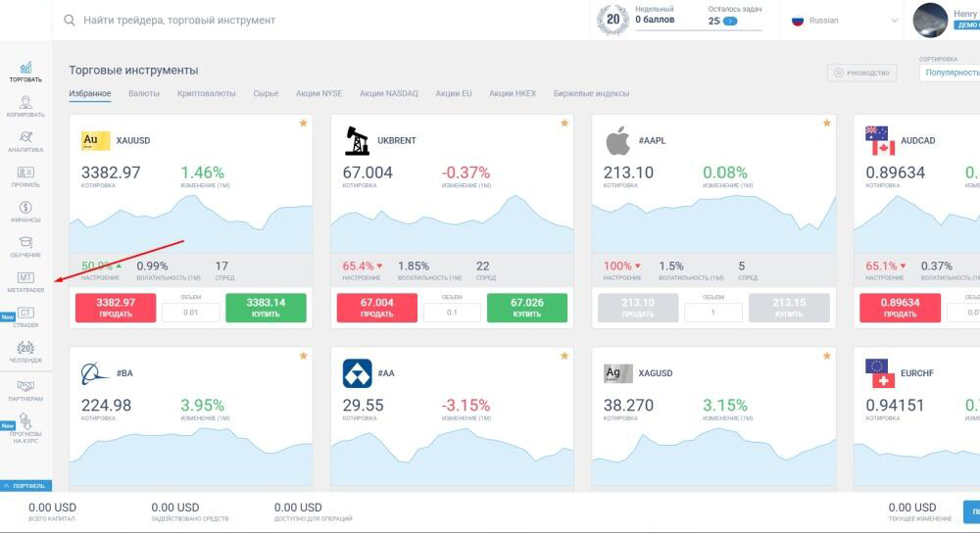The height and width of the screenshot is (534, 980).
Task: Open the Популярность sorting dropdown
Action: [x=951, y=73]
